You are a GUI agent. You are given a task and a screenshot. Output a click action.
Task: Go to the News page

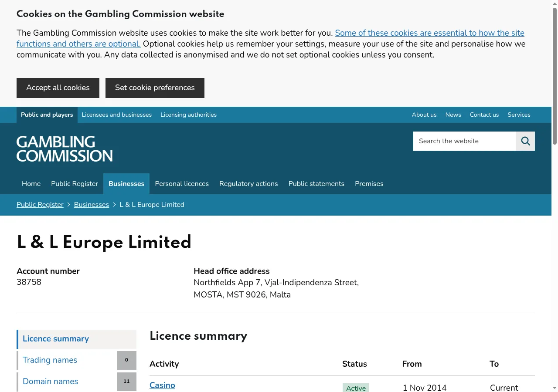453,115
